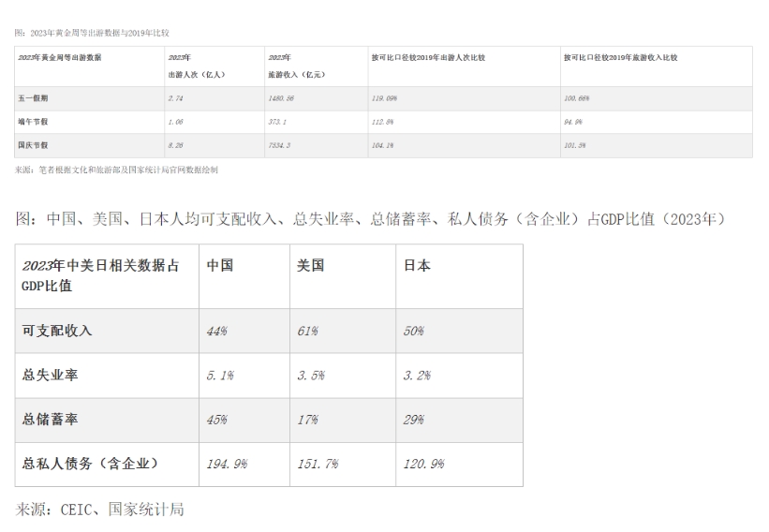
Task: Click the 按可比口径较2019年旅游收入比较 column header
Action: click(620, 57)
